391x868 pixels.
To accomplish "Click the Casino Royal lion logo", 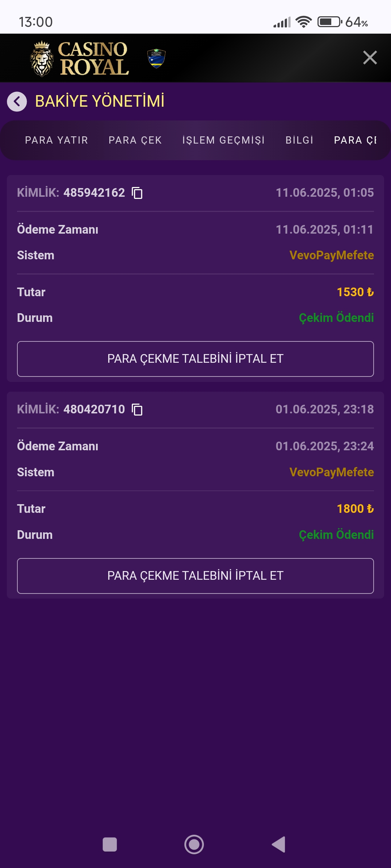I will click(x=41, y=58).
